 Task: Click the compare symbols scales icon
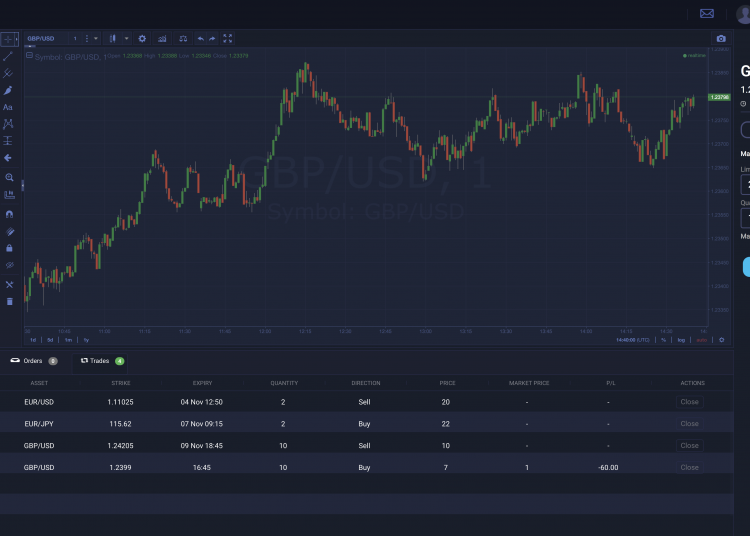pyautogui.click(x=183, y=39)
